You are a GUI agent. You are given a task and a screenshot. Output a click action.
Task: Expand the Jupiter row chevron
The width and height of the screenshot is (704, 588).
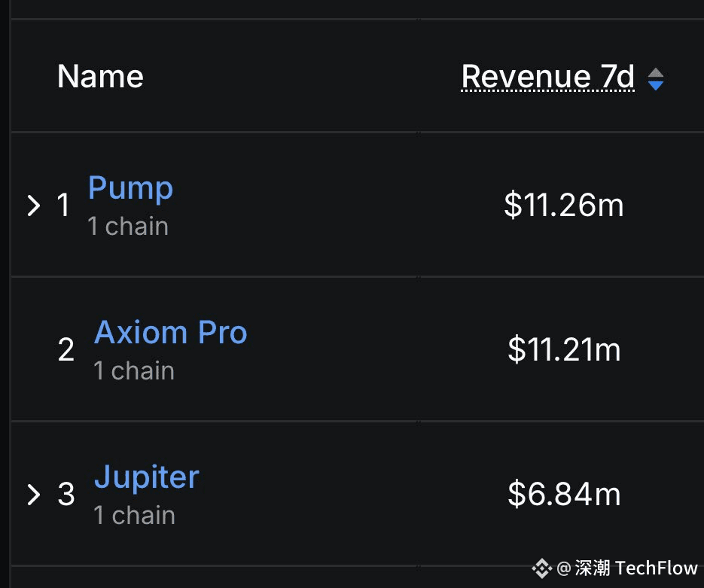34,495
